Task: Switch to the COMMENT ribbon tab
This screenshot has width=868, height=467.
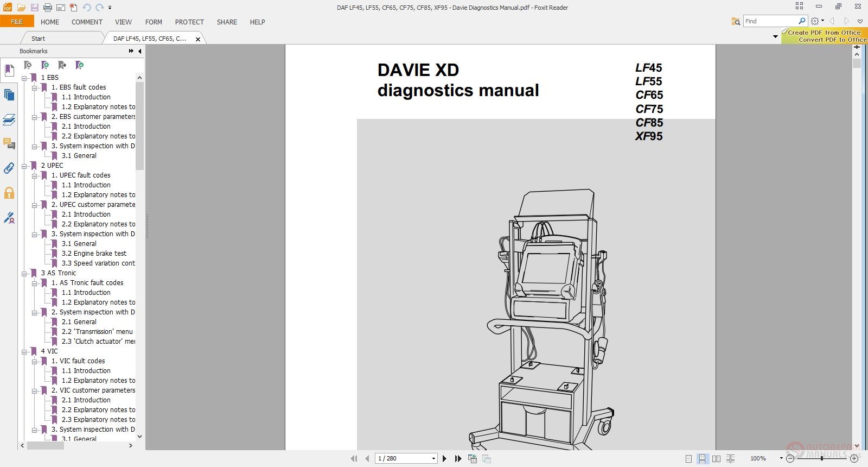Action: (87, 22)
